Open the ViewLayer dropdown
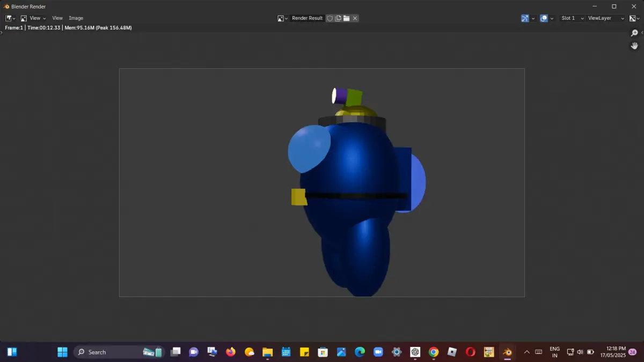Screen dimensions: 644x362 [x=606, y=18]
